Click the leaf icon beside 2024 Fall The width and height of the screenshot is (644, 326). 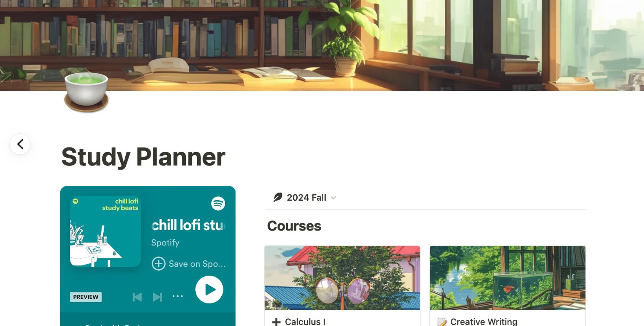[278, 197]
